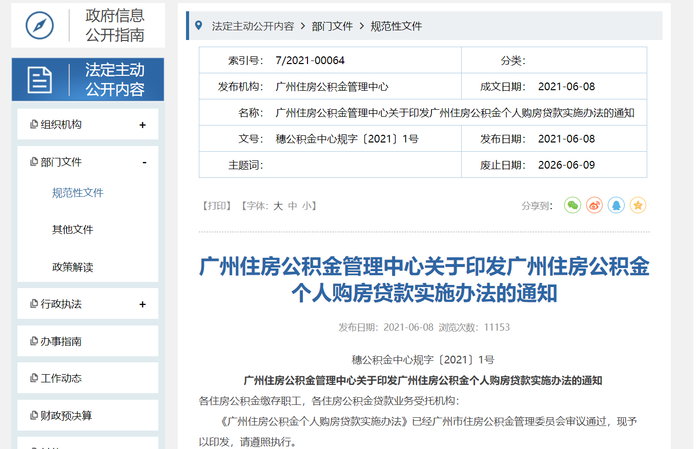This screenshot has width=700, height=449.
Task: Click the small icon next to 工作动态
Action: point(33,378)
